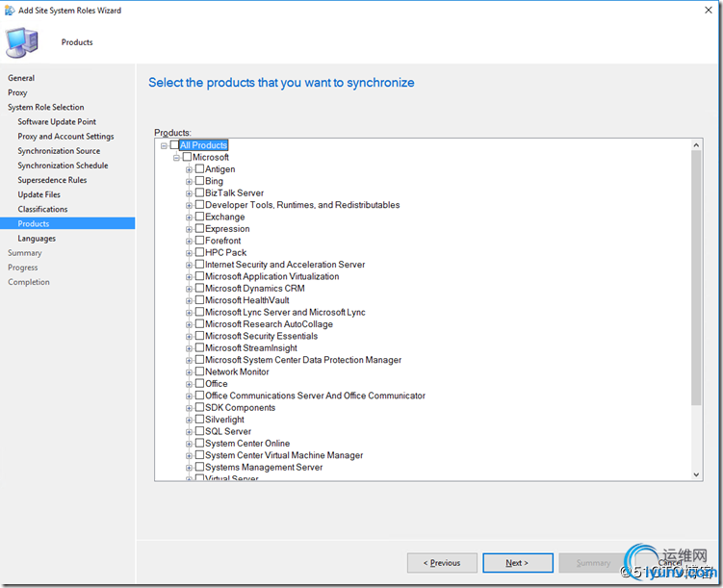723x588 pixels.
Task: Expand the Microsoft HealthVault node
Action: pyautogui.click(x=189, y=301)
